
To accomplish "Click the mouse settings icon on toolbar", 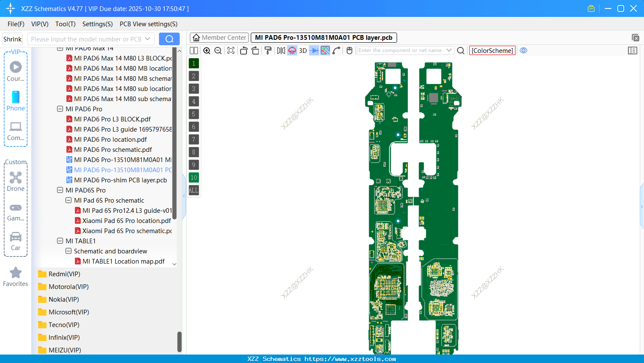I will (x=349, y=50).
